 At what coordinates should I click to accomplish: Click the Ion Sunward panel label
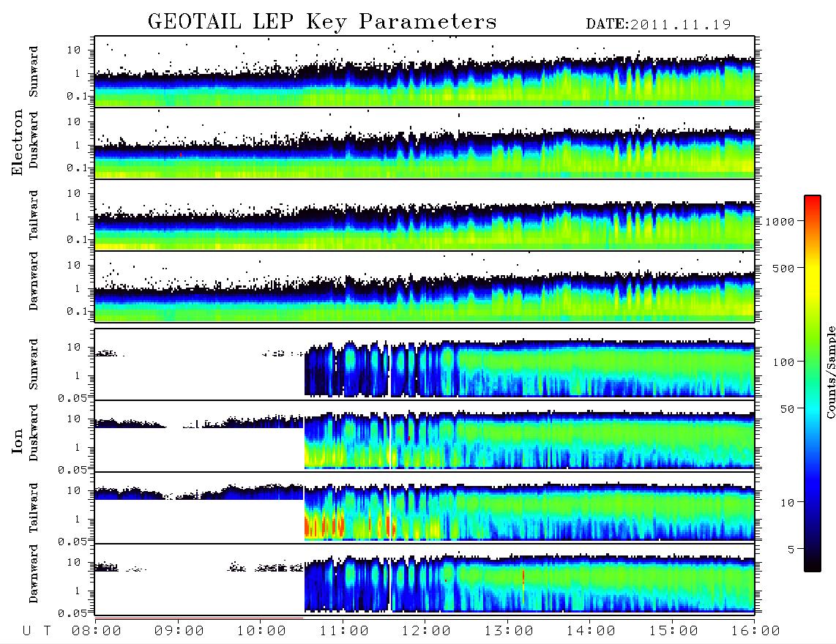point(34,364)
